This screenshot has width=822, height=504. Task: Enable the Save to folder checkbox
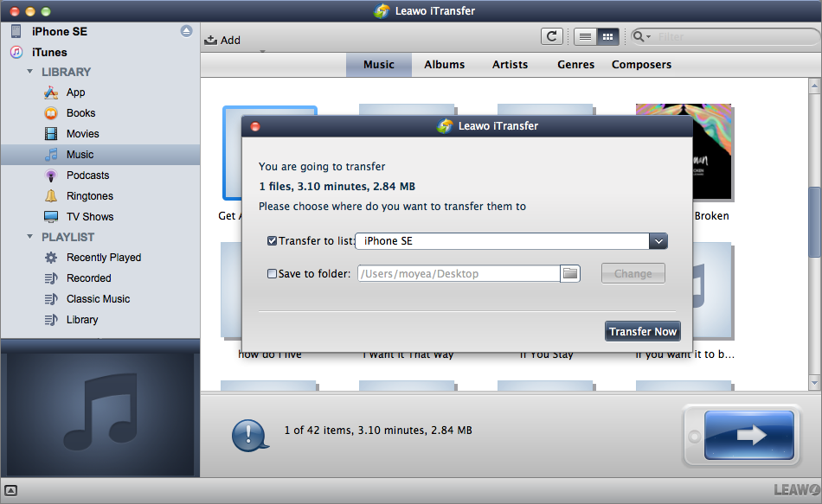tap(273, 274)
